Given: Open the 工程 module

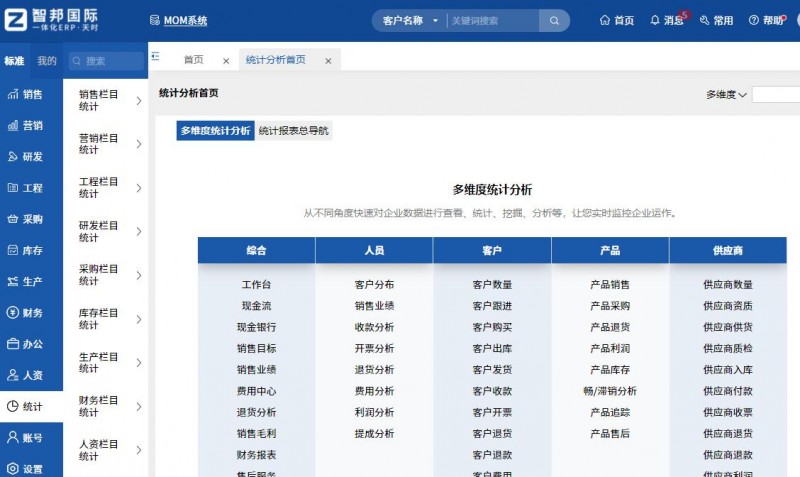Looking at the screenshot, I should coord(31,188).
